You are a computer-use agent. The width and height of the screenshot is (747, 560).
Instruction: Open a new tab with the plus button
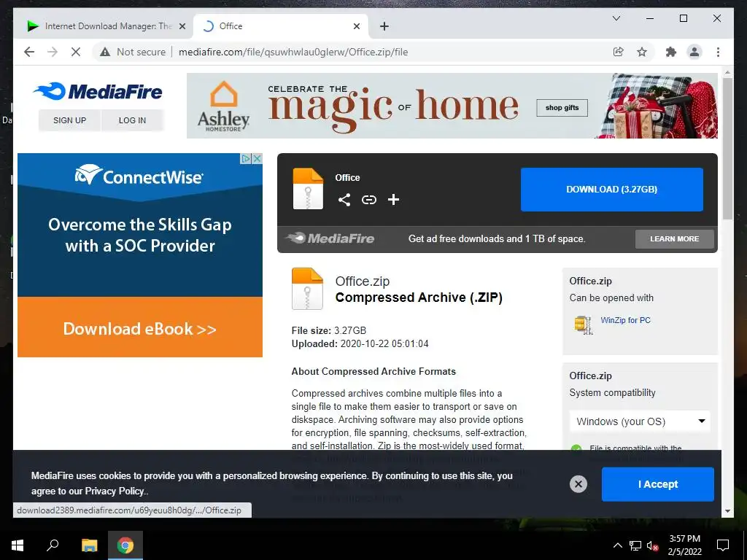coord(384,26)
